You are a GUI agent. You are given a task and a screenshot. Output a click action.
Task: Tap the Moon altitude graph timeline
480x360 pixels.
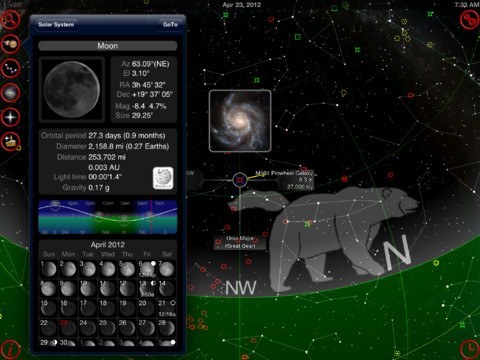[x=108, y=217]
